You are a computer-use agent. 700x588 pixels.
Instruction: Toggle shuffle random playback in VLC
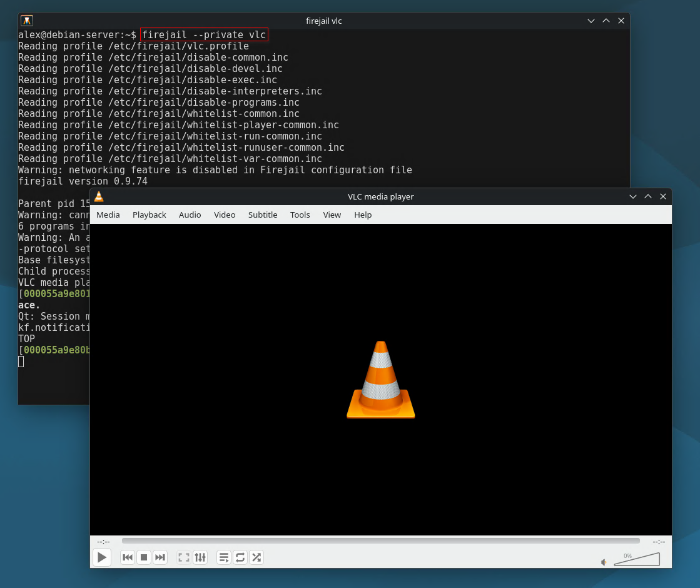point(256,557)
